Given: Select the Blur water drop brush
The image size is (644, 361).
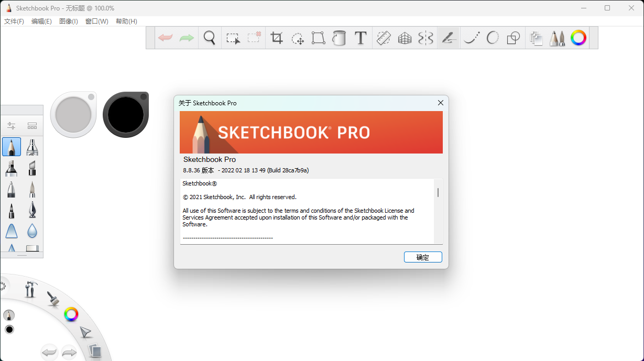Looking at the screenshot, I should 32,231.
